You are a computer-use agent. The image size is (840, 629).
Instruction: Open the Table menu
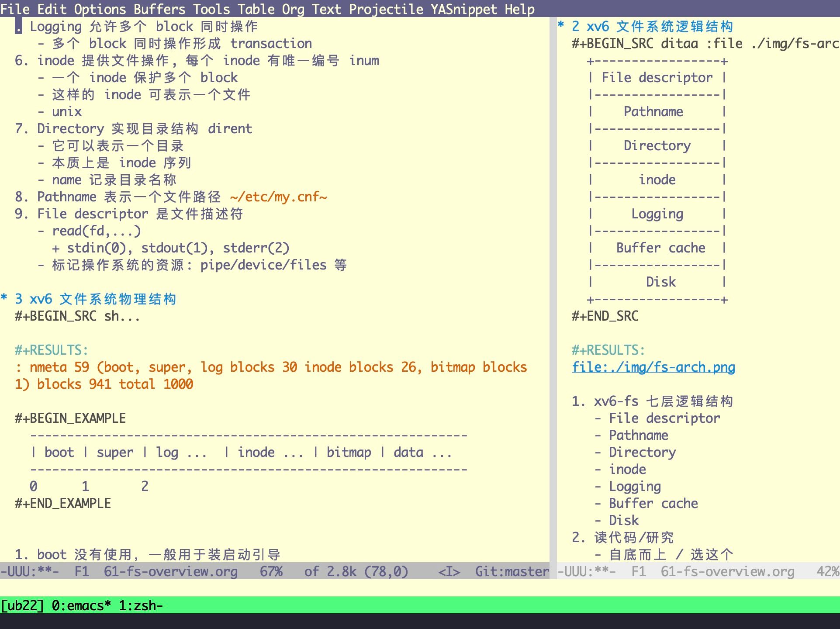[x=256, y=9]
